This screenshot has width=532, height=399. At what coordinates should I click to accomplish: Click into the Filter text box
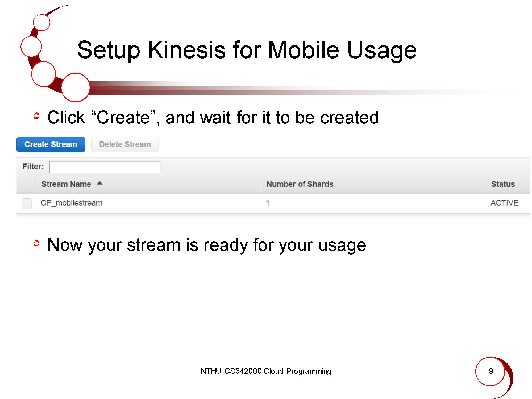click(x=105, y=167)
